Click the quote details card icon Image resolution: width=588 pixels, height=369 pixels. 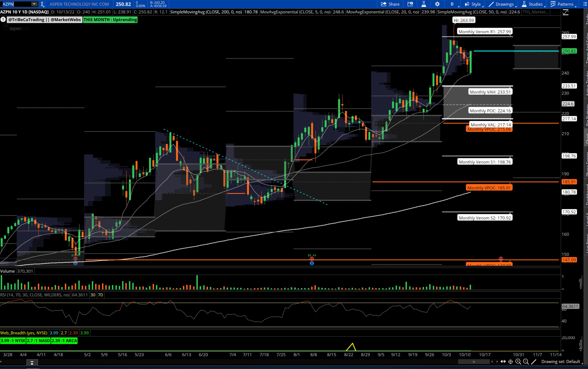click(x=410, y=4)
